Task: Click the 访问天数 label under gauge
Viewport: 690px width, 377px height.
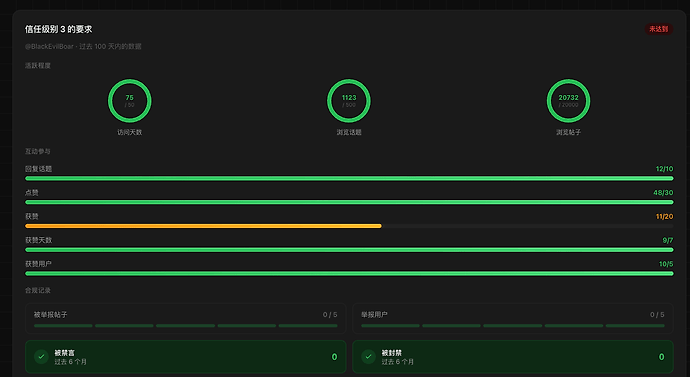Action: (129, 132)
